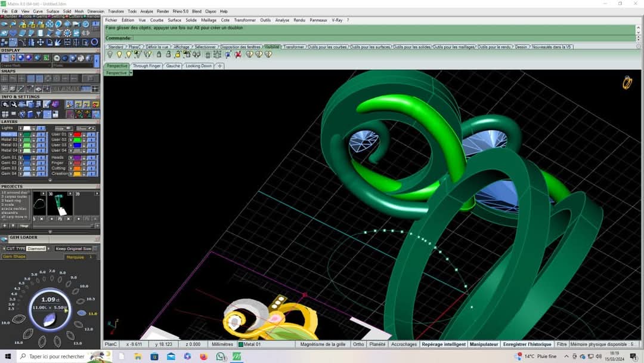Click the gold ring icon in viewport corner

pos(627,82)
